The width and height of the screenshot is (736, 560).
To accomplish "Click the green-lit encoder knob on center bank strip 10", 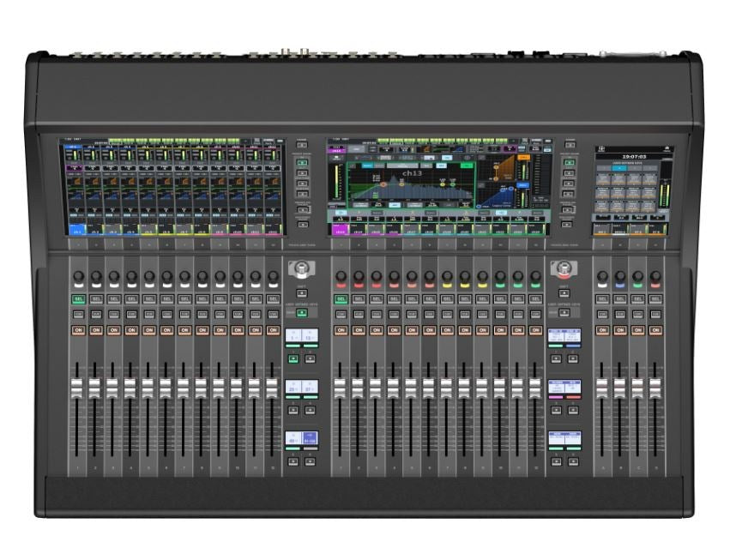I will [x=500, y=276].
